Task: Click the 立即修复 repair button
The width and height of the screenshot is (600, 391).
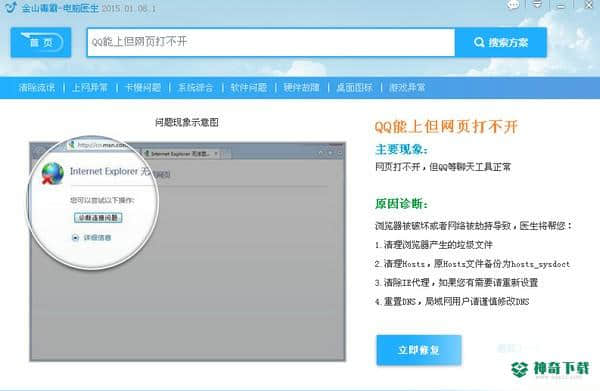Action: pyautogui.click(x=419, y=350)
